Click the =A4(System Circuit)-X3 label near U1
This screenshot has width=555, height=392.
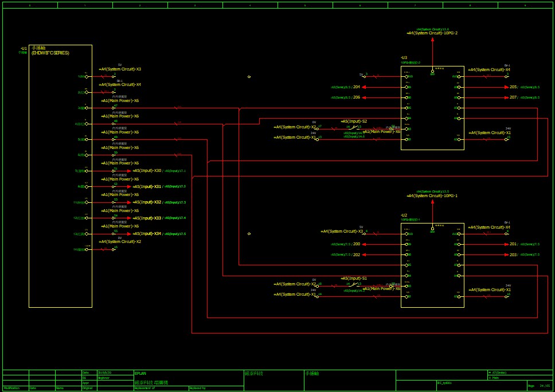[x=120, y=69]
